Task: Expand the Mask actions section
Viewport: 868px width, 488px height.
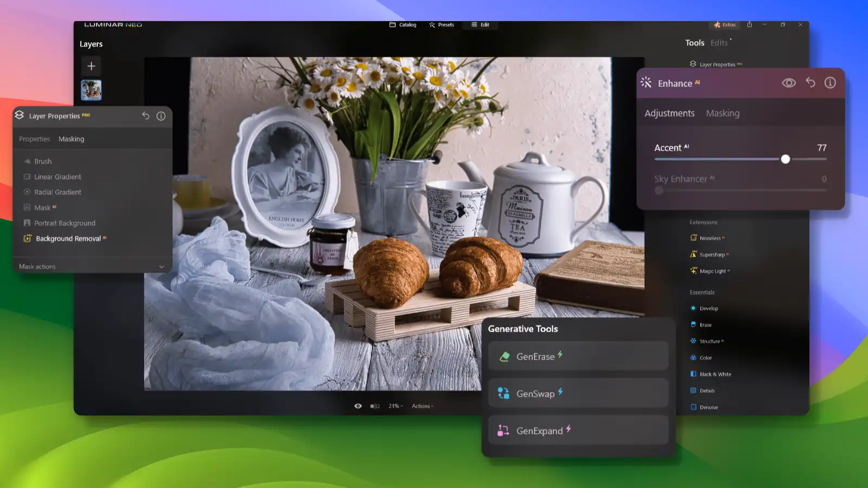Action: [37, 266]
